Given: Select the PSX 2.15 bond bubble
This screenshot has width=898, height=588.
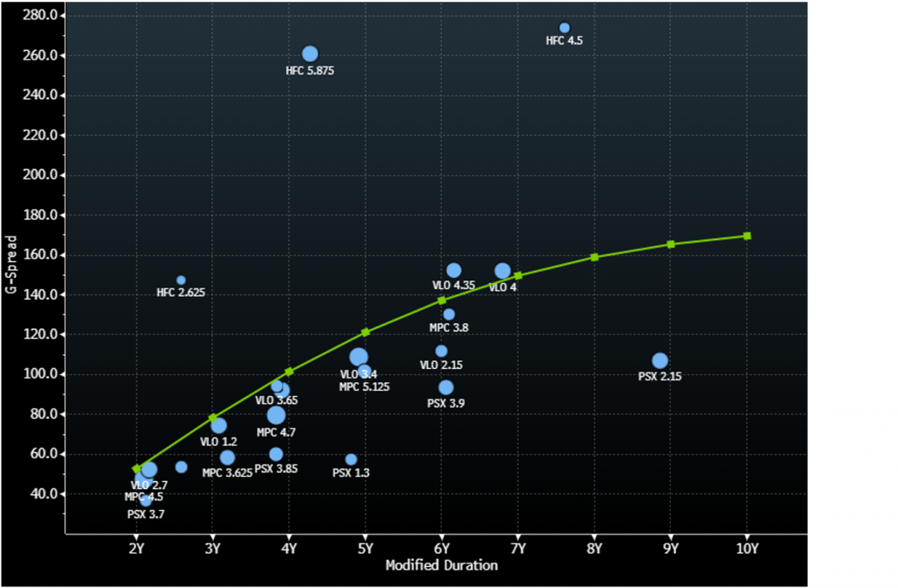Looking at the screenshot, I should (660, 361).
